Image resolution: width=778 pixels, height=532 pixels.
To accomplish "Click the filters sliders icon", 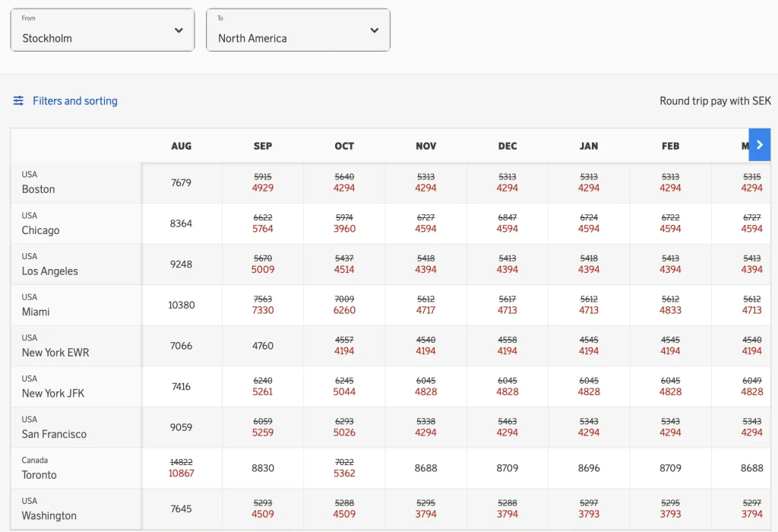I will pos(18,101).
